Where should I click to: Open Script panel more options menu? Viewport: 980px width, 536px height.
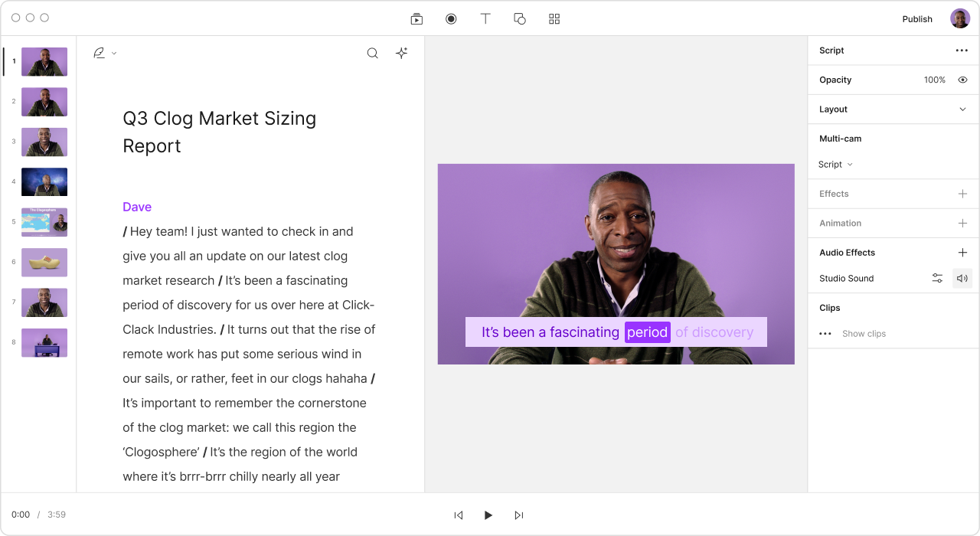tap(962, 51)
